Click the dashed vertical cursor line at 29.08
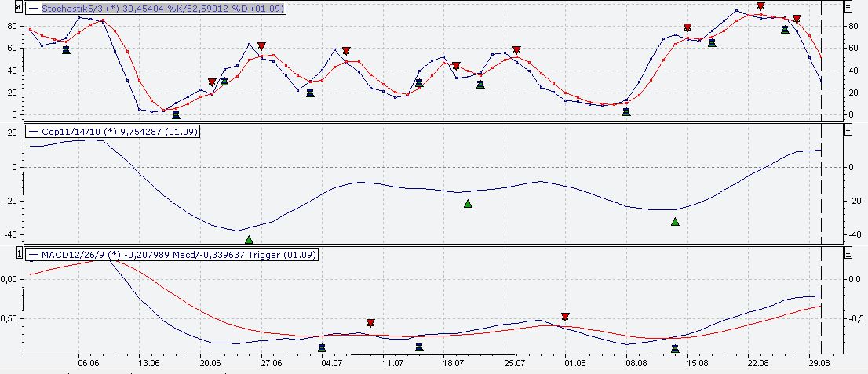Viewport: 868px width, 374px height. (x=822, y=177)
